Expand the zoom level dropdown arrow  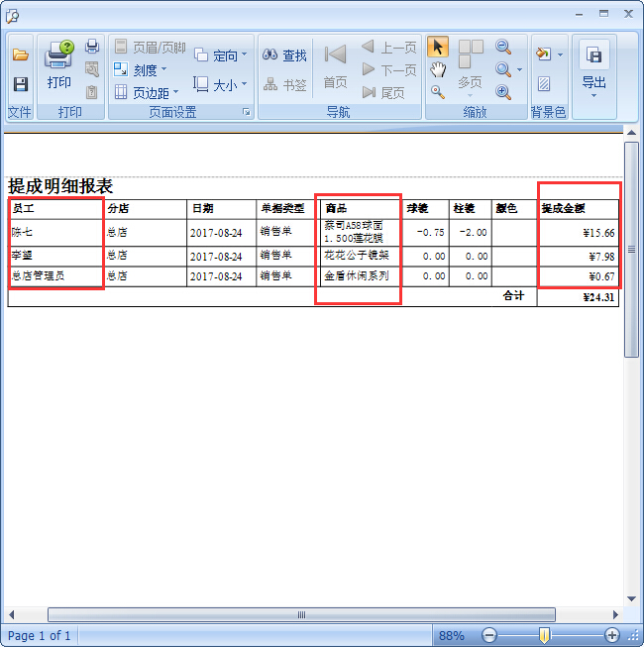point(519,69)
